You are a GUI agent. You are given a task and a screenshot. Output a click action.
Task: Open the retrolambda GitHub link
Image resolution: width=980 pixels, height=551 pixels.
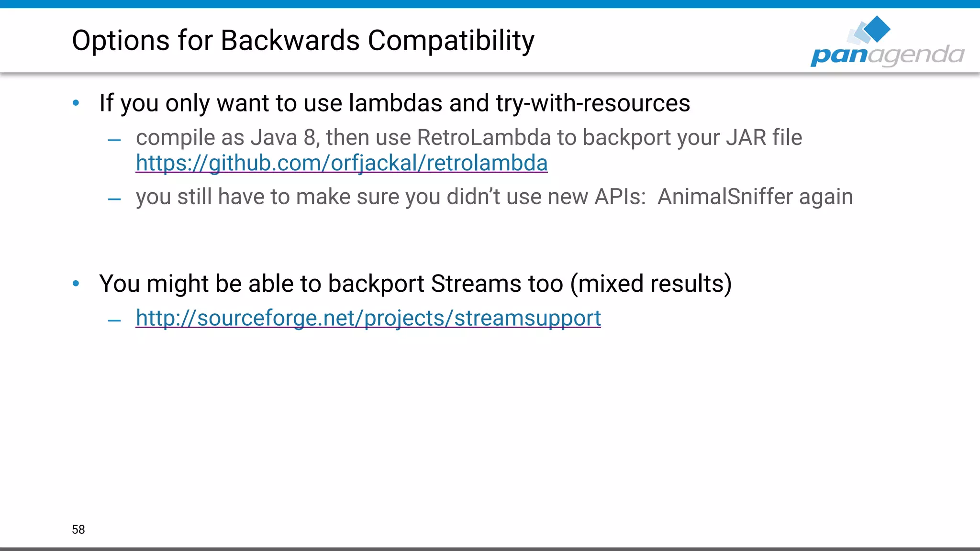(341, 163)
